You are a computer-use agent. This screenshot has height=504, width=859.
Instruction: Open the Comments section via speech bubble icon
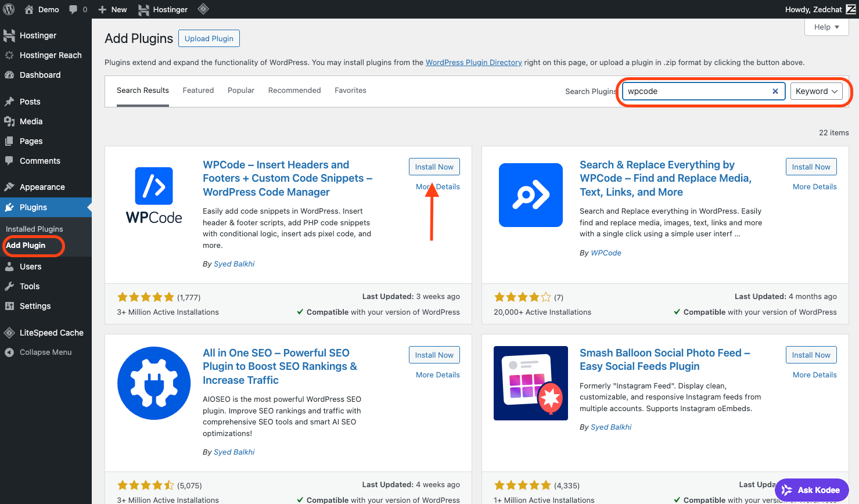tap(12, 161)
